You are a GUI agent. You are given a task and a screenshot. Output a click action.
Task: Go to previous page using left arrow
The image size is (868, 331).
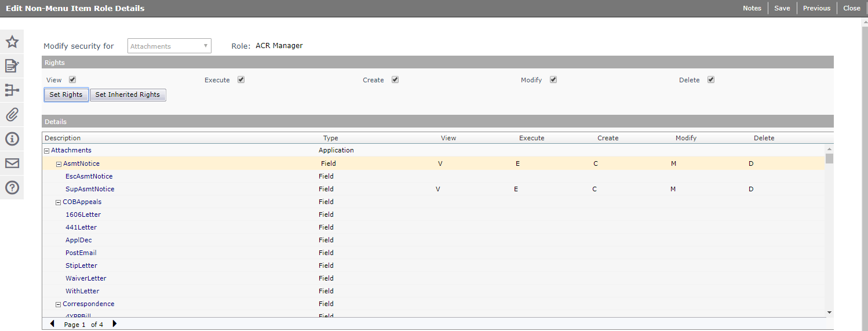coord(52,324)
